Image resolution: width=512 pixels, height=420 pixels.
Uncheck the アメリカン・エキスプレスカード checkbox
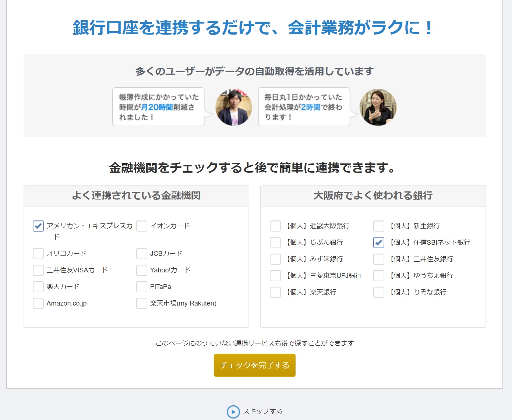pos(38,226)
